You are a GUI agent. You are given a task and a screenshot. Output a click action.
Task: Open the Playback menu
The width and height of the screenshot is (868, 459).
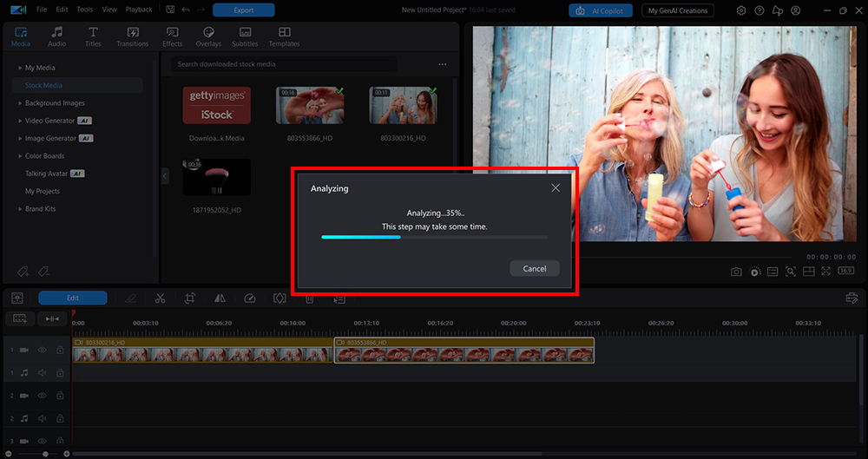pyautogui.click(x=139, y=10)
